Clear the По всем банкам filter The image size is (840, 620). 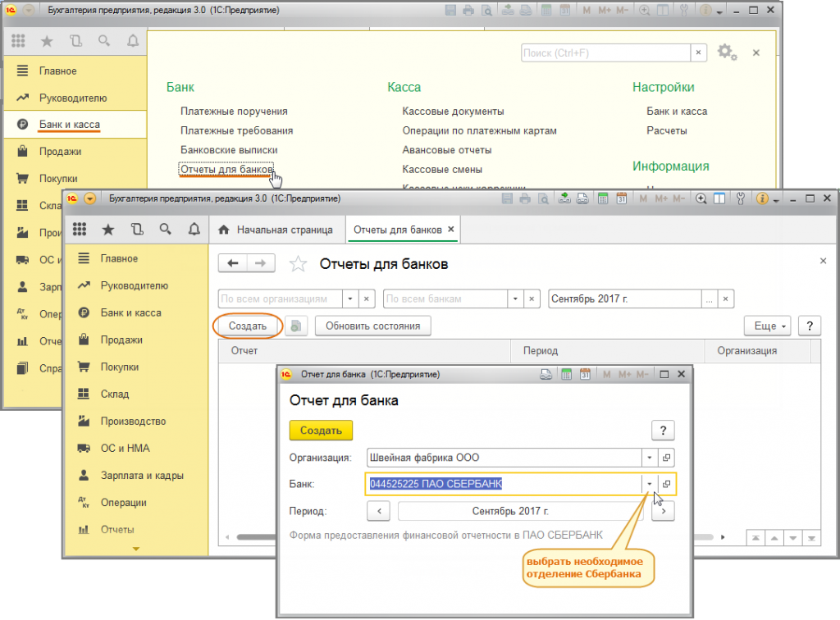pyautogui.click(x=532, y=299)
